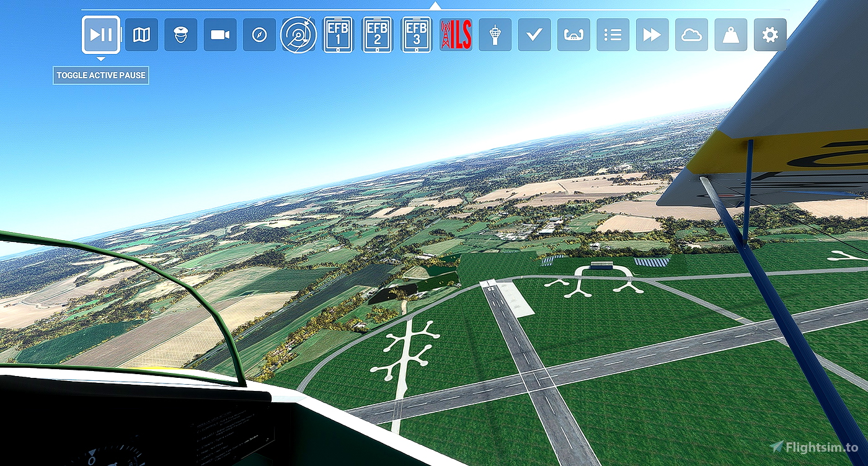Screen dimensions: 868x466
Task: Open the ILS tracker panel
Action: point(456,35)
